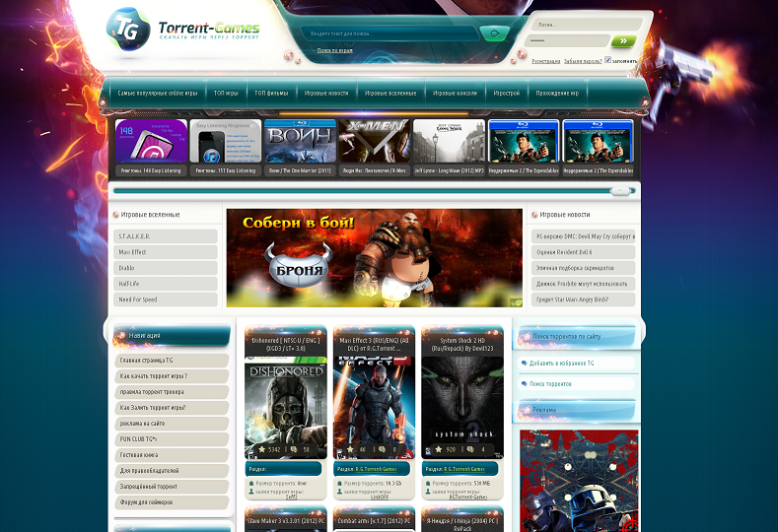Click the star rating icon on Mass Effect 3 card
The image size is (778, 532).
coord(350,449)
